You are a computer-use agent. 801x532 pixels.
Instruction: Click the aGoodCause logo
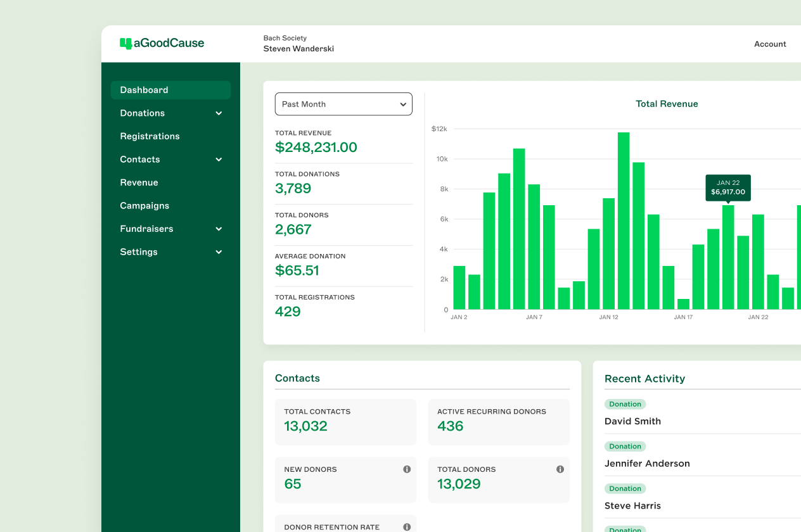[162, 43]
